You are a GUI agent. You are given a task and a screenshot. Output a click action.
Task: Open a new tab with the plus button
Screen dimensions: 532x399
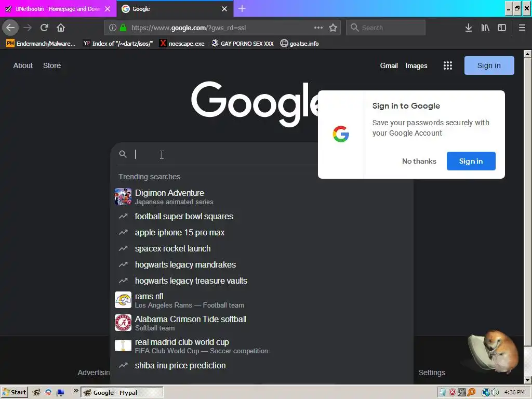pyautogui.click(x=242, y=8)
